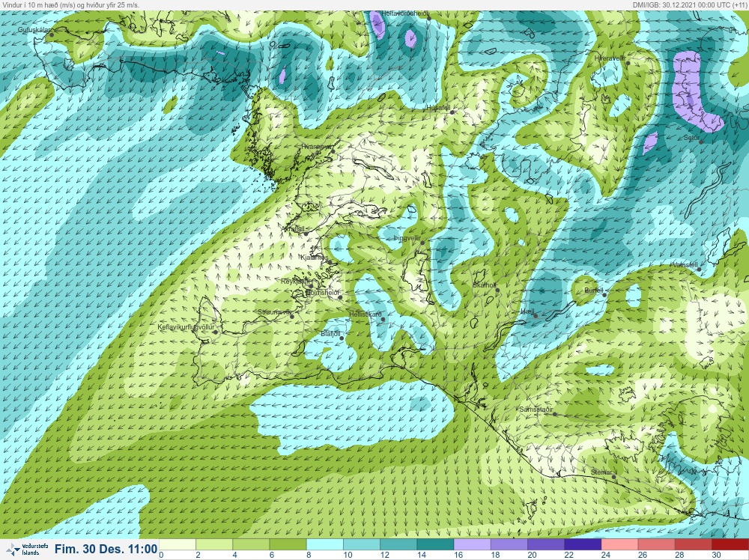The height and width of the screenshot is (560, 749).
Task: Click the legend value 30 label
Action: 716,555
